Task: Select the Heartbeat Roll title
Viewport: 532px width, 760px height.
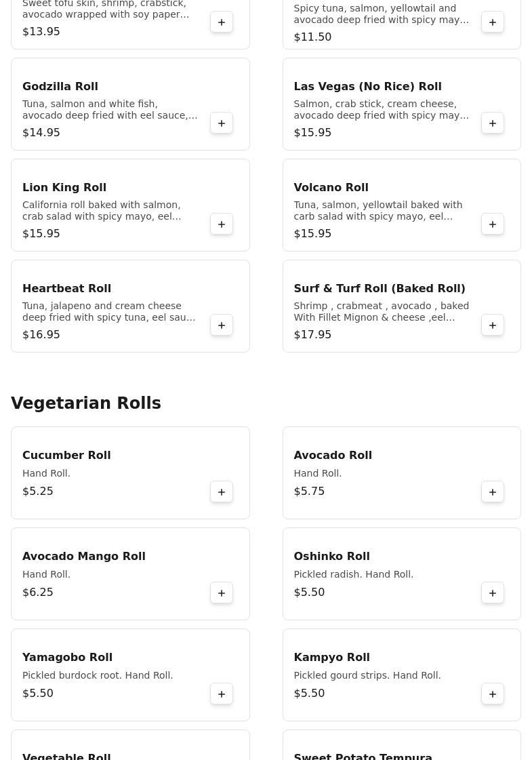Action: [66, 289]
